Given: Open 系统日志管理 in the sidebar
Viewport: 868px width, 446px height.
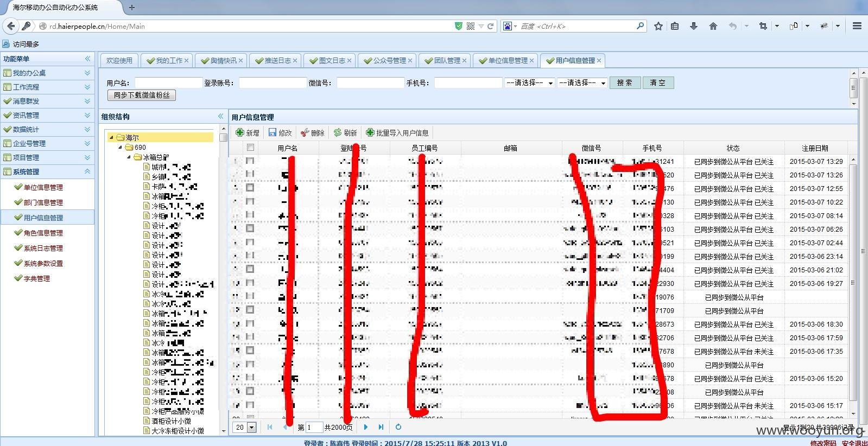Looking at the screenshot, I should (x=43, y=248).
